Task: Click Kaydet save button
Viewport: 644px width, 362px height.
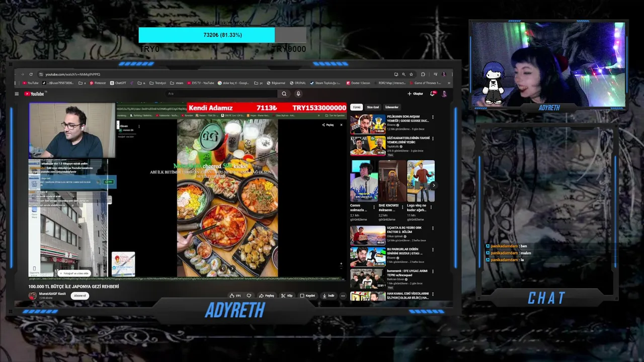Action: point(307,296)
